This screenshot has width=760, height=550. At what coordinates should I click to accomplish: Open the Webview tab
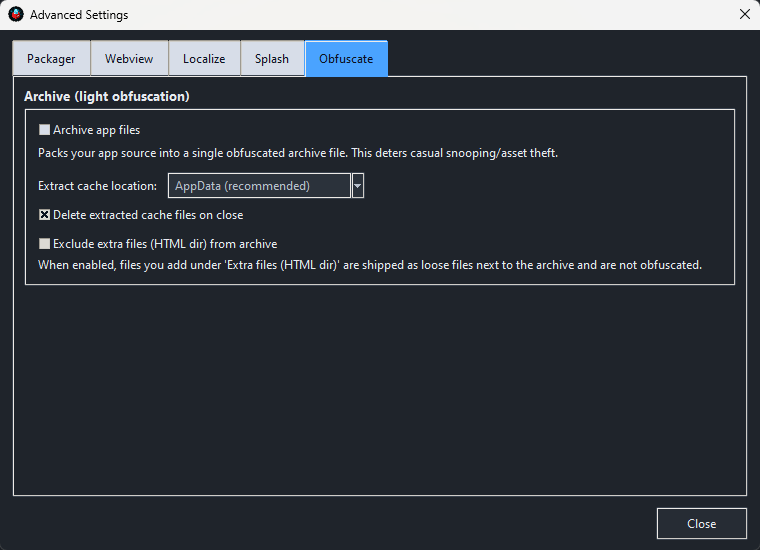coord(129,59)
